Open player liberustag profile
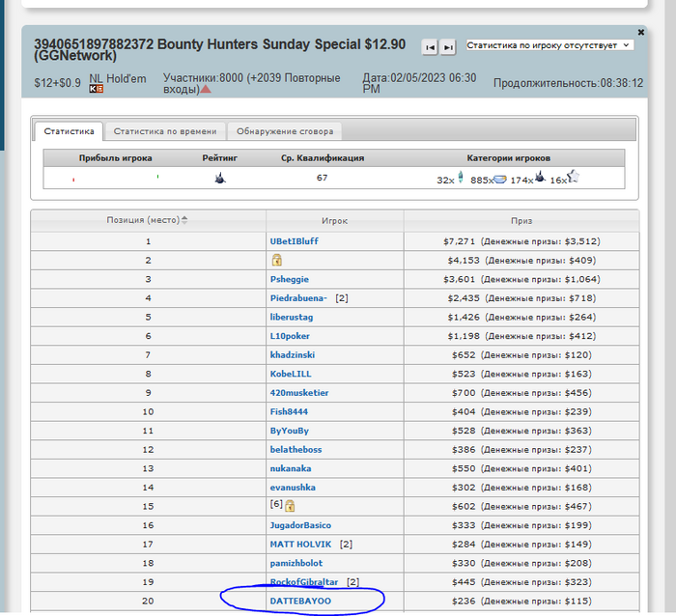This screenshot has height=616, width=676. click(x=292, y=318)
